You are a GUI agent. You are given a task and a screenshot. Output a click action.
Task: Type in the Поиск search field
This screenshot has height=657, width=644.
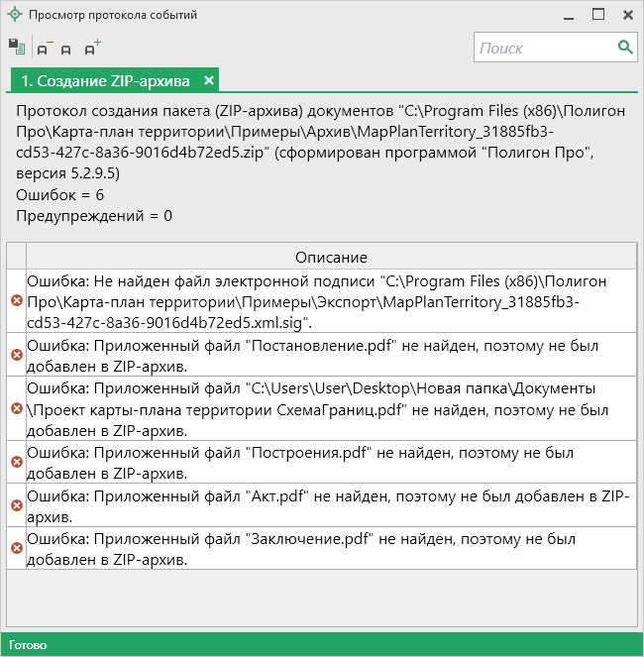[543, 48]
